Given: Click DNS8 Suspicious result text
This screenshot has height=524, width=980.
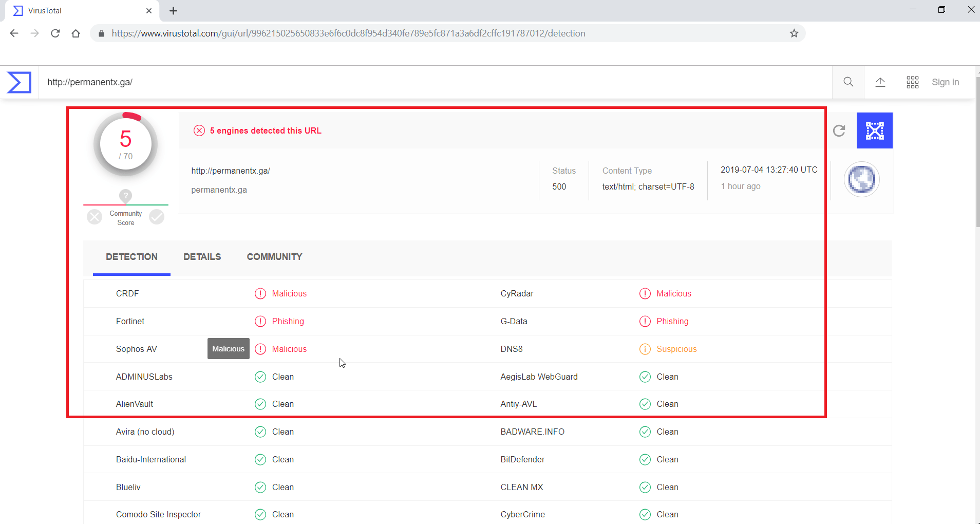Looking at the screenshot, I should pyautogui.click(x=676, y=349).
